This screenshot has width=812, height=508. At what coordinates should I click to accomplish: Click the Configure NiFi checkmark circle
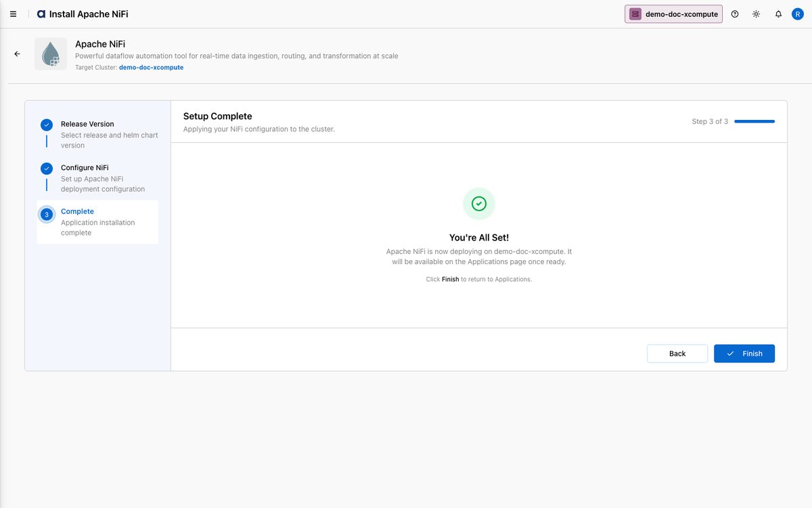coord(47,169)
